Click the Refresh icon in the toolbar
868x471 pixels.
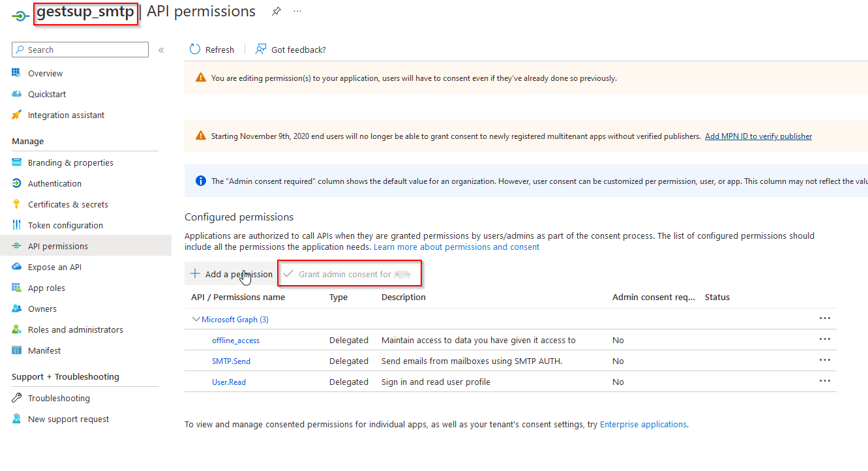pyautogui.click(x=195, y=50)
